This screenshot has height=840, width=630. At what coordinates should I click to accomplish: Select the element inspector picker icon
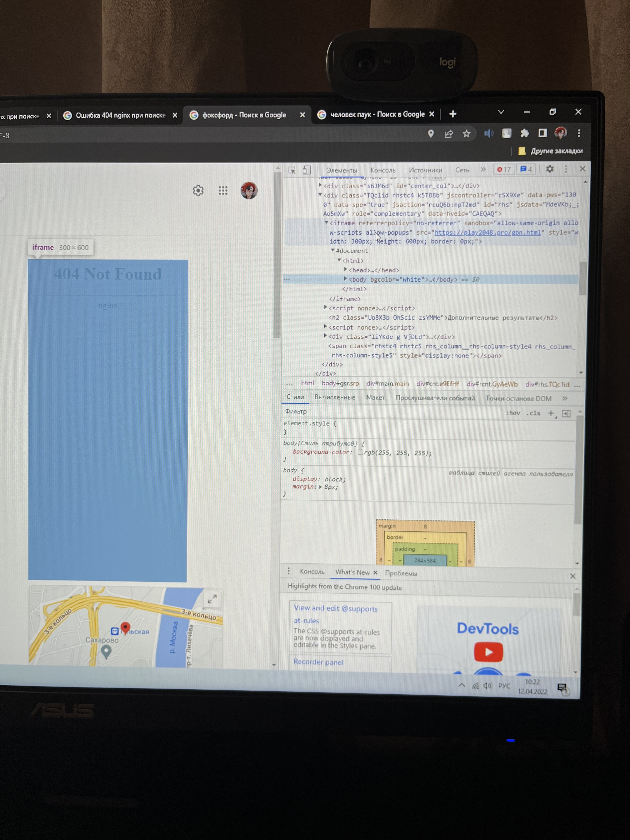tap(292, 170)
